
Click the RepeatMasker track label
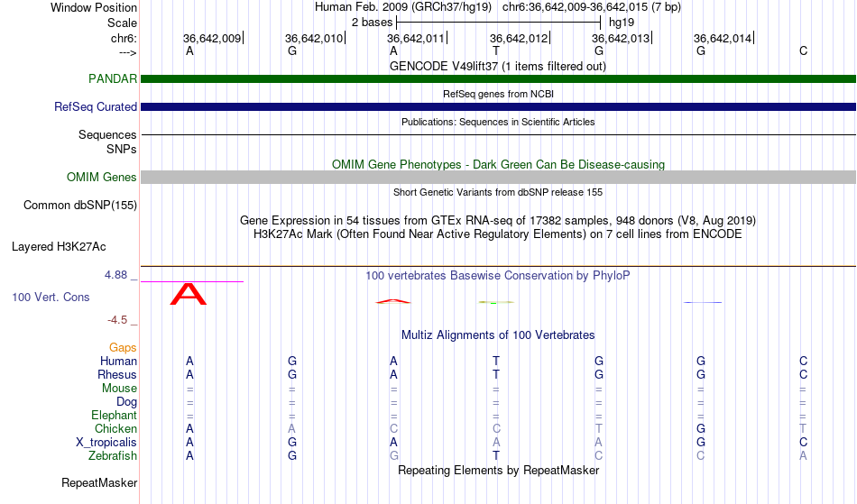click(x=99, y=482)
